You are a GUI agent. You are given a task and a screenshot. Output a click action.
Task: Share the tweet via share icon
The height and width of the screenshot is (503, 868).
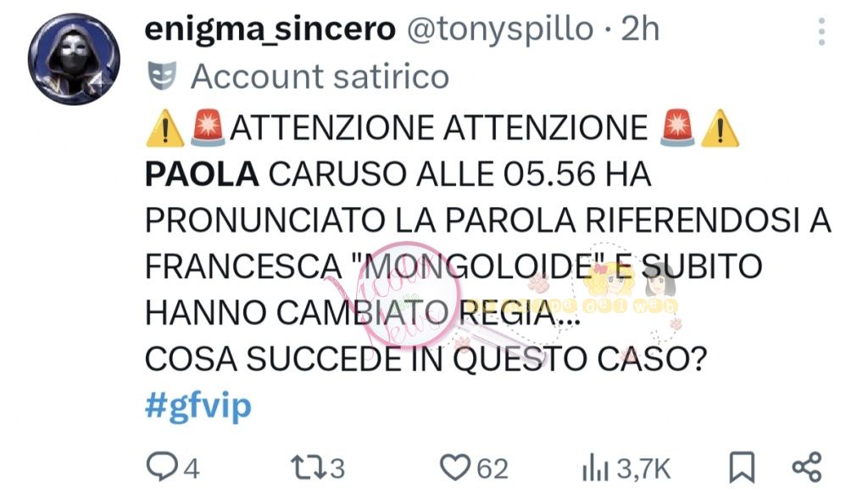coord(807,467)
